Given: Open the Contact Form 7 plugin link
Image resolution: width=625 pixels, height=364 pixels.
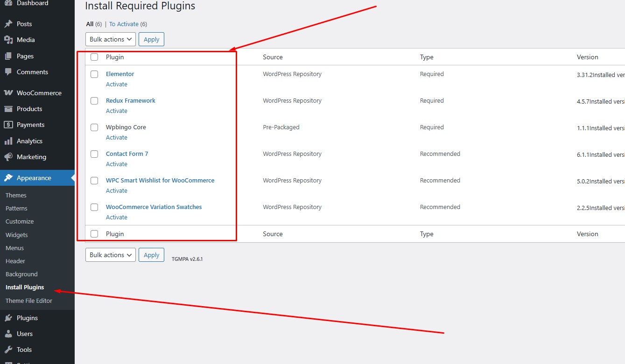Looking at the screenshot, I should (x=127, y=154).
